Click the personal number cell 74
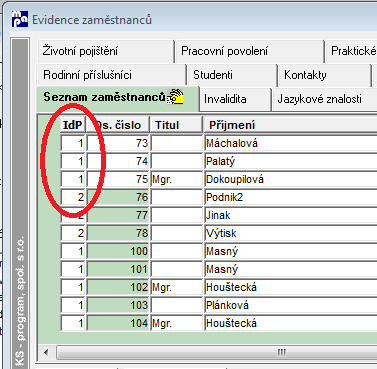 tap(118, 161)
